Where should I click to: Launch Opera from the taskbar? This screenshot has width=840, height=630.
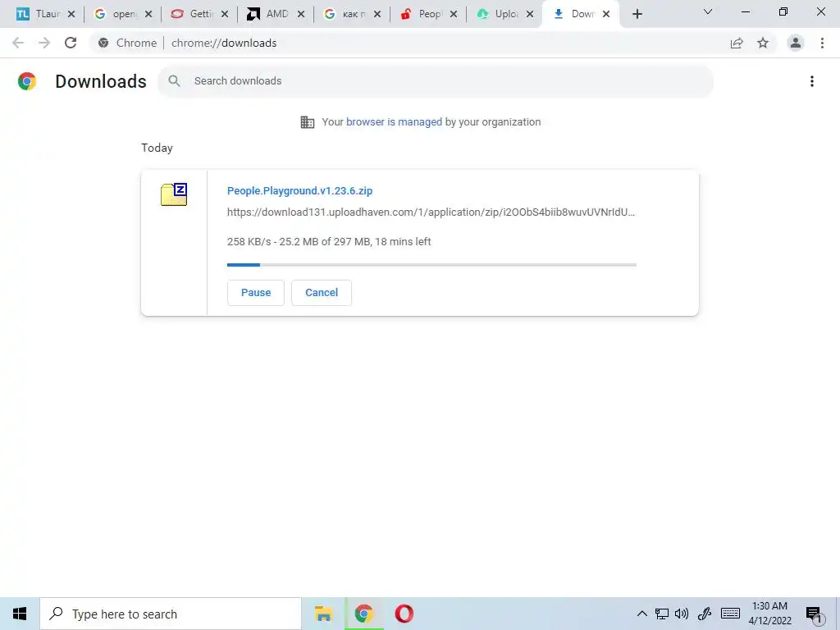coord(404,614)
